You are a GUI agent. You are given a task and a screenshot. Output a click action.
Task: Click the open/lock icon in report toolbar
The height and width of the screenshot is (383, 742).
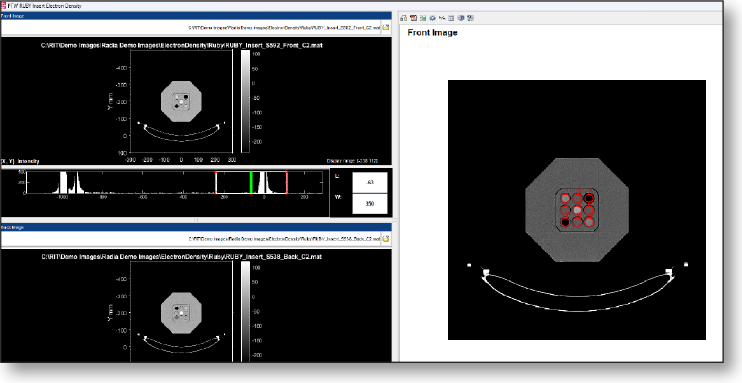click(404, 18)
